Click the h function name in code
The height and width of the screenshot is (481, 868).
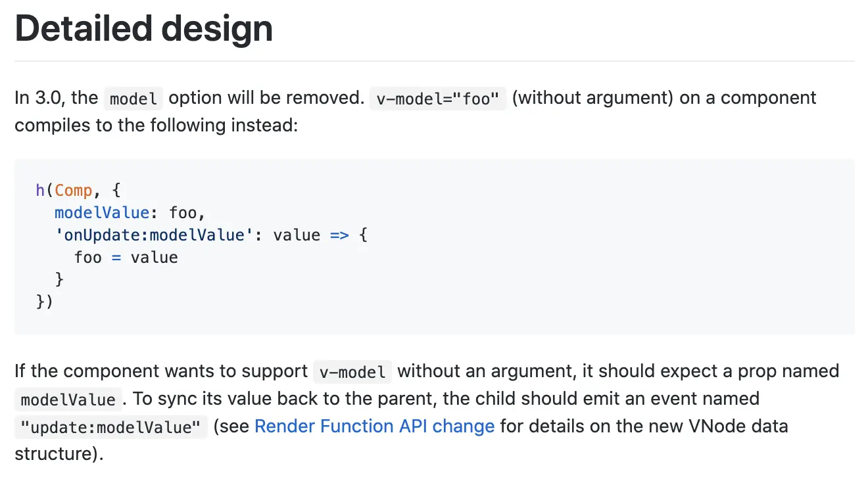[x=39, y=191]
